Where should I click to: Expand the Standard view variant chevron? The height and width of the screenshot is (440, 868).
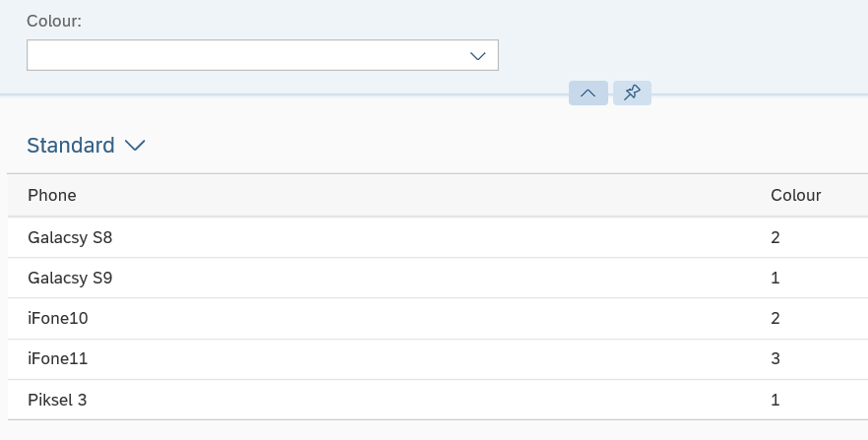click(135, 145)
